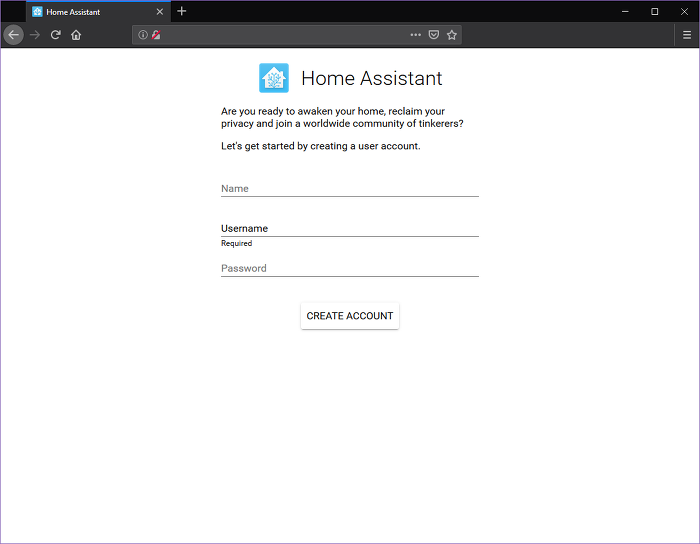Maximize the browser window
700x544 pixels.
(x=654, y=12)
